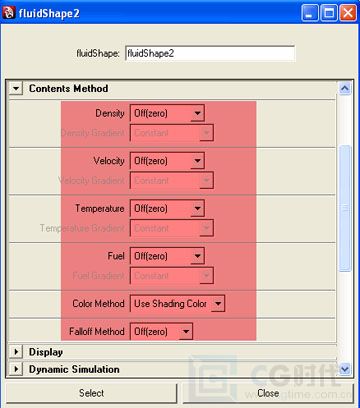The image size is (360, 408).
Task: Open the Falloff Method dropdown
Action: click(x=161, y=332)
